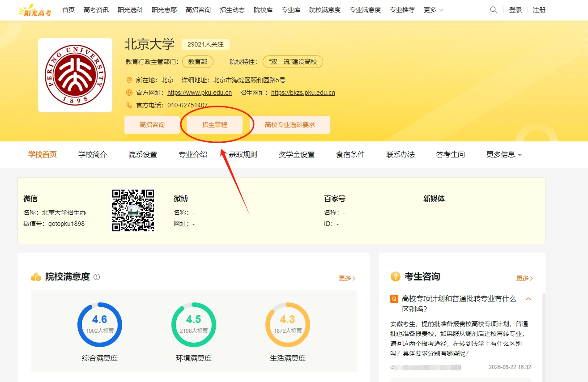Click the 招生章程 button
588x382 pixels.
coord(215,125)
